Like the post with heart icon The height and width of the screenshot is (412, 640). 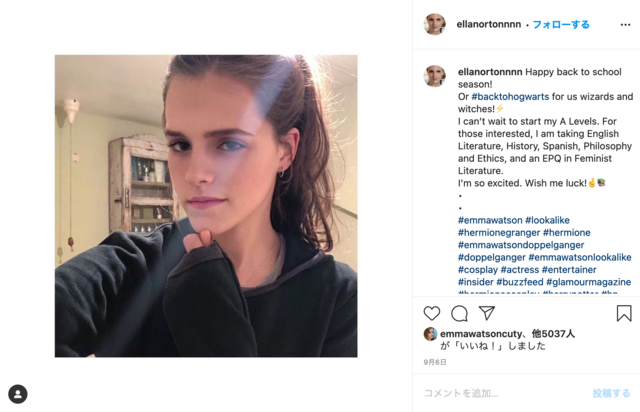[x=432, y=313]
